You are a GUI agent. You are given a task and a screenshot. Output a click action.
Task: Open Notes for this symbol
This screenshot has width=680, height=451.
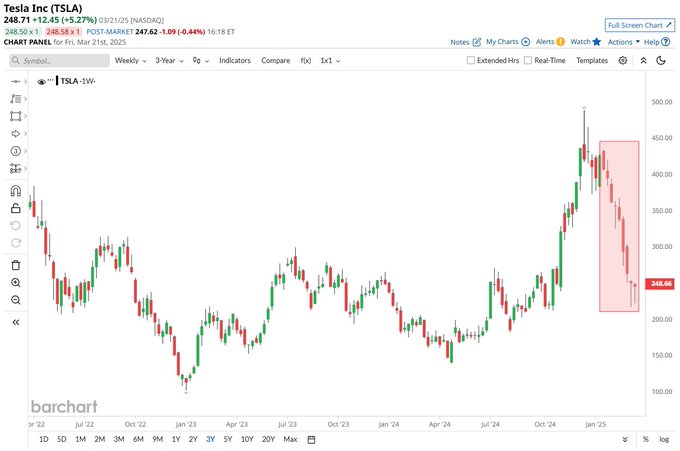click(465, 42)
